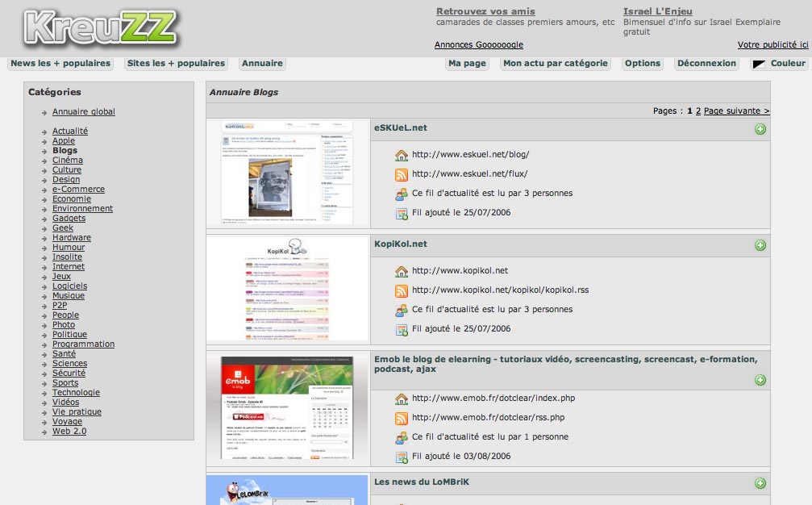
Task: Click the home icon beside emob.fr index.php URL
Action: pyautogui.click(x=402, y=399)
